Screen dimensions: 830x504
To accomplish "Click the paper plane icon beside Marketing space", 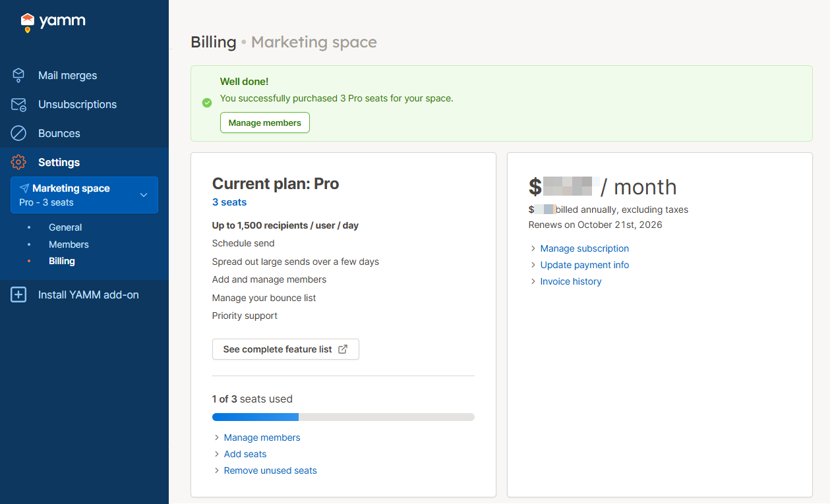I will [24, 188].
